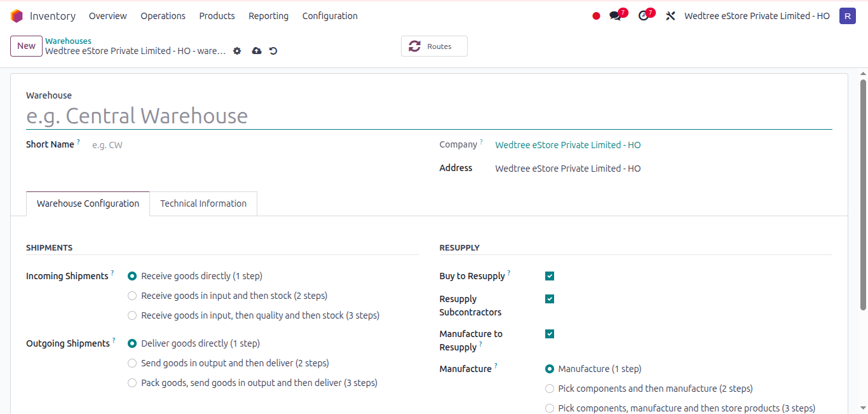Open the Inventory app home icon
Viewport: 868px width, 414px height.
(x=17, y=16)
